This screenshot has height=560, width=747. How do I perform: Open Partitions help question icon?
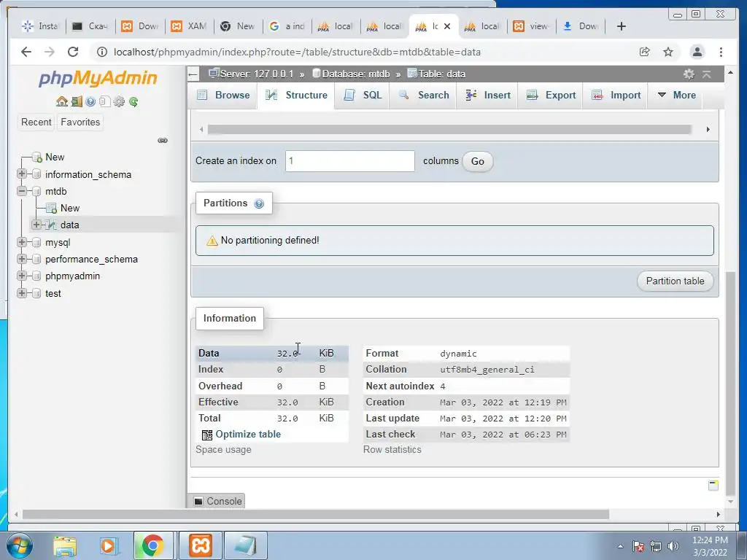coord(259,204)
